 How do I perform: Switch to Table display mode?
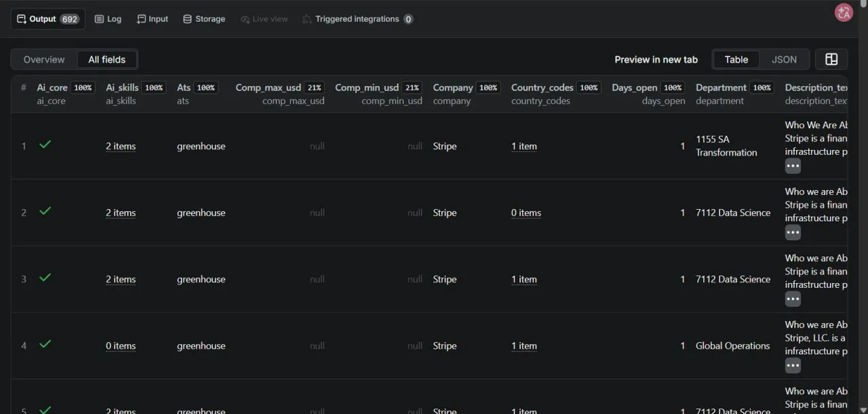(x=736, y=60)
